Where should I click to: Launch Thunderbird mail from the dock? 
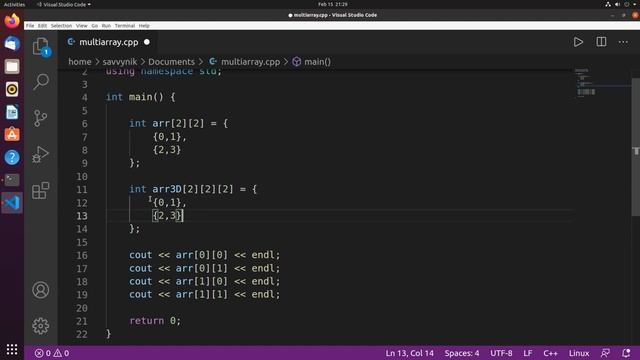(x=12, y=43)
